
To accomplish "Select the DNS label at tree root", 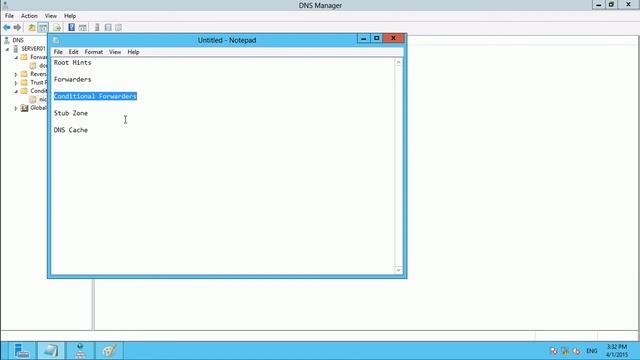I will 18,40.
